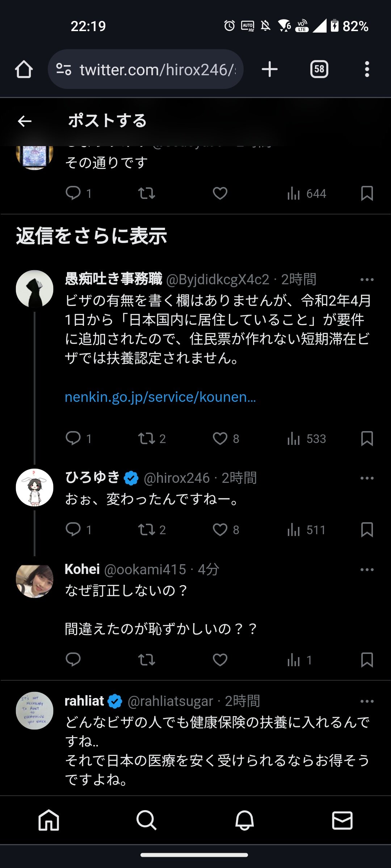Like the 愚痴吐き事務職 reply
Image resolution: width=391 pixels, height=868 pixels.
click(220, 438)
